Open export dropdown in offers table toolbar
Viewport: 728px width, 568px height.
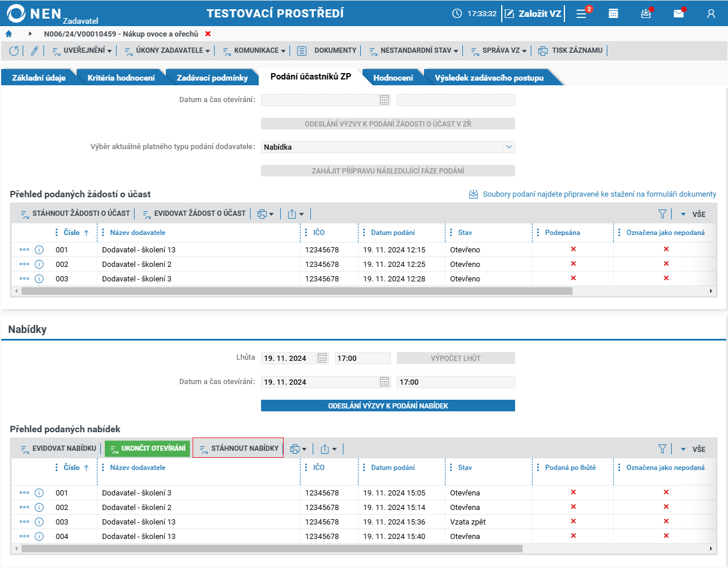click(328, 449)
